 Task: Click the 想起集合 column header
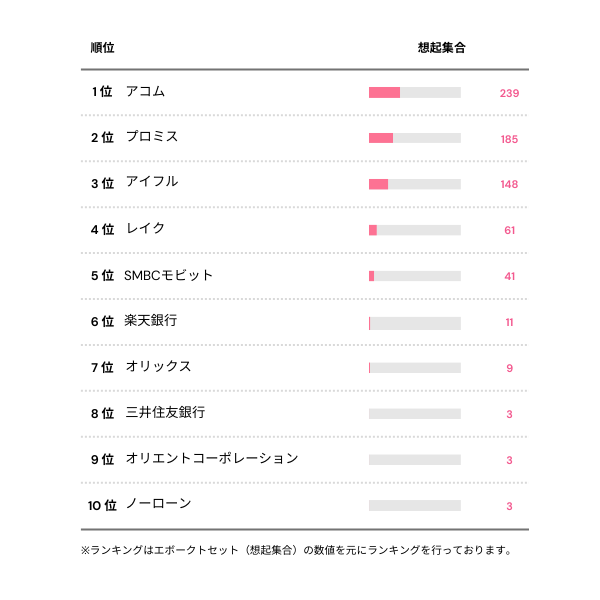click(441, 48)
